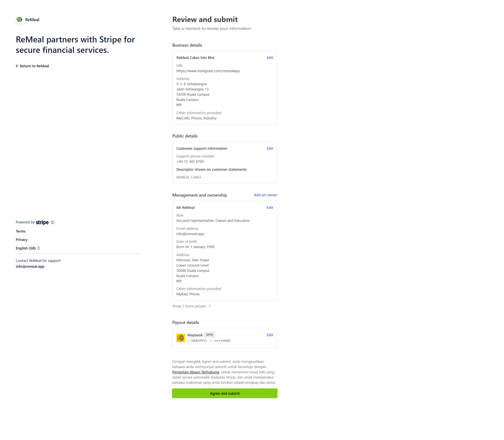
Task: Click the Stripe wordmark logo
Action: point(42,222)
